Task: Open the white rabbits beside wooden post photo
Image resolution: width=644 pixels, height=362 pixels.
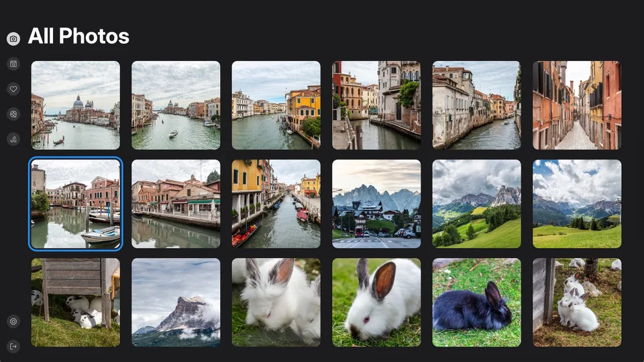Action: [577, 302]
